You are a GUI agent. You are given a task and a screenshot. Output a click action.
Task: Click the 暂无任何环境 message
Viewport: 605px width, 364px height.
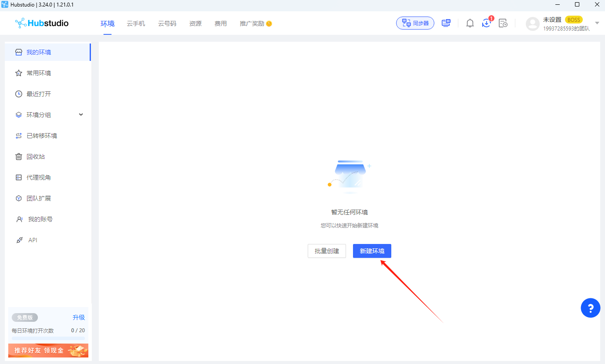(350, 212)
